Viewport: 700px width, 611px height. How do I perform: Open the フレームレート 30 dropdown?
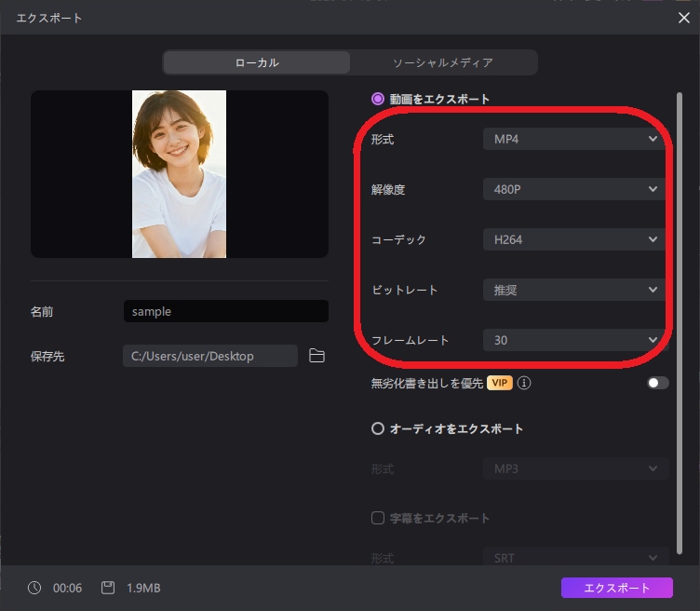click(x=575, y=340)
